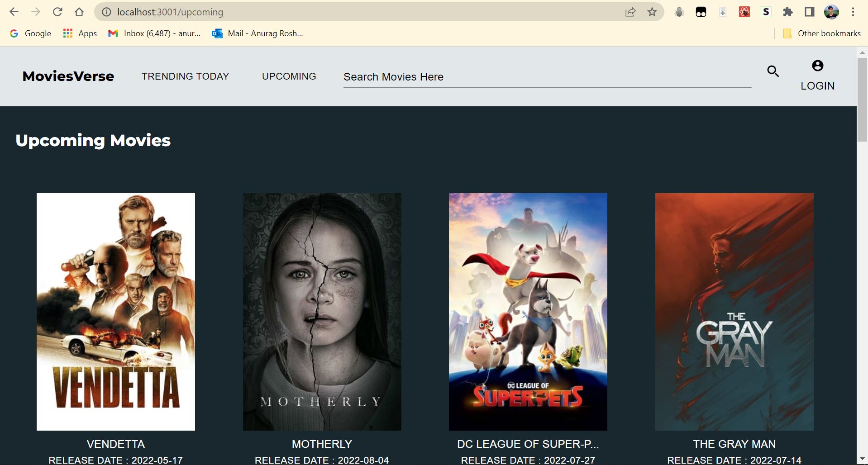This screenshot has height=465, width=868.
Task: Open Mail - Anurag Rosh bookmark
Action: [x=258, y=33]
